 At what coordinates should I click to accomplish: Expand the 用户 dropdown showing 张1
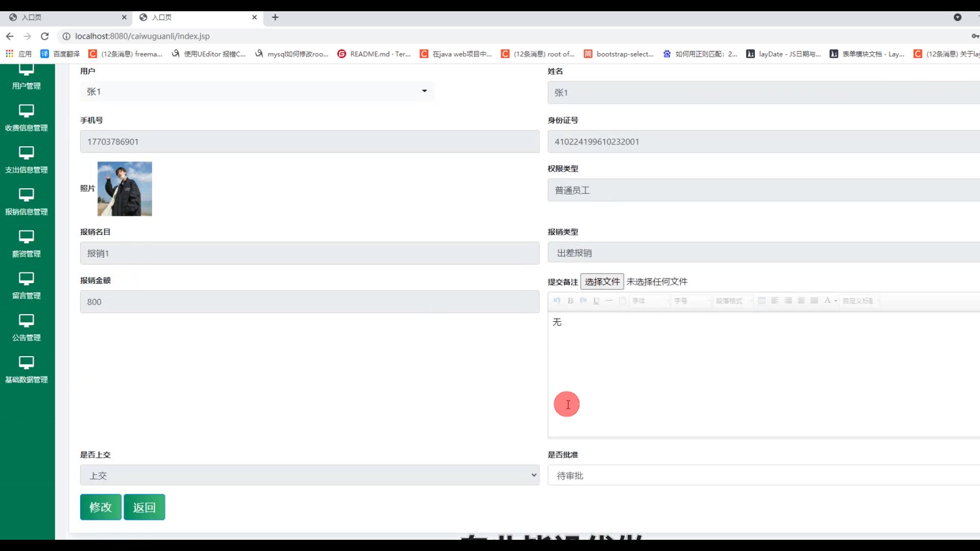(257, 91)
